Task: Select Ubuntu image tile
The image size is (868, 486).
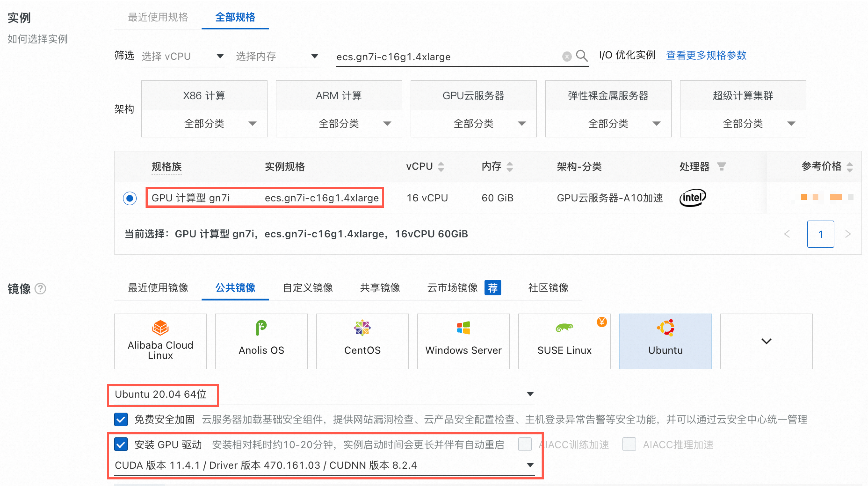Action: [x=665, y=341]
